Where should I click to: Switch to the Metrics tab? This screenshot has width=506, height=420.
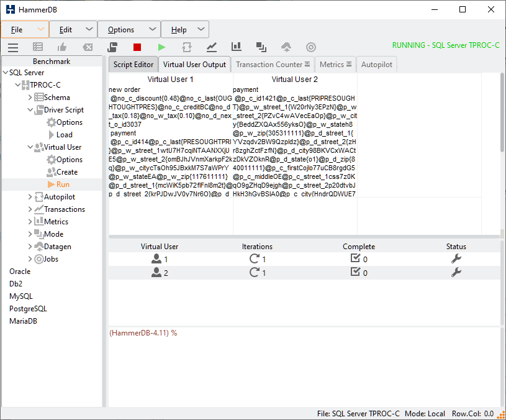coord(335,65)
